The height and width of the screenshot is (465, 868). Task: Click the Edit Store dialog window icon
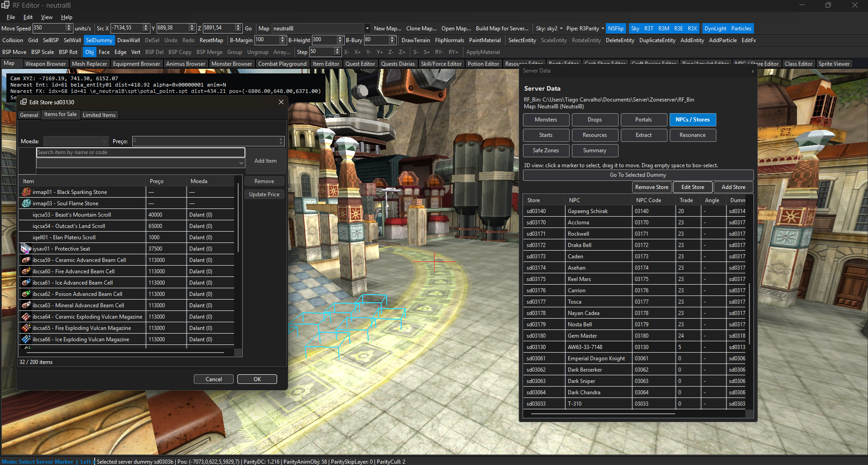pyautogui.click(x=24, y=102)
